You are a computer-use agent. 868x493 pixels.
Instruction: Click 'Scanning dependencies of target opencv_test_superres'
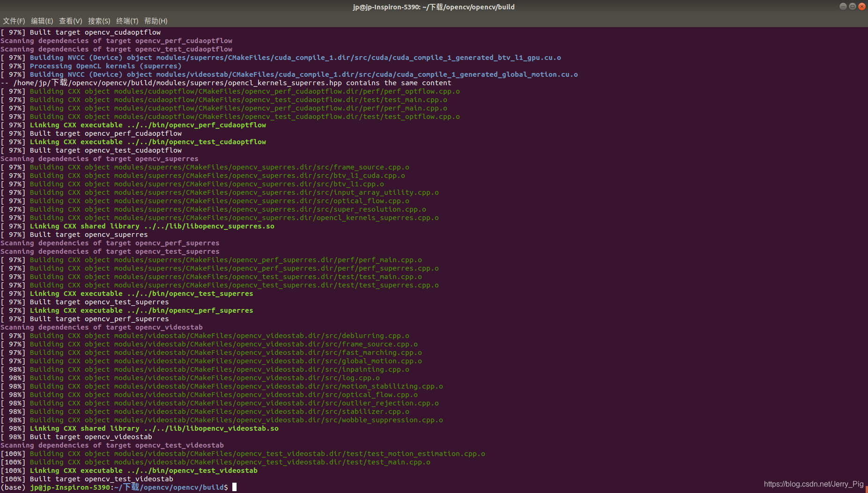pyautogui.click(x=110, y=251)
